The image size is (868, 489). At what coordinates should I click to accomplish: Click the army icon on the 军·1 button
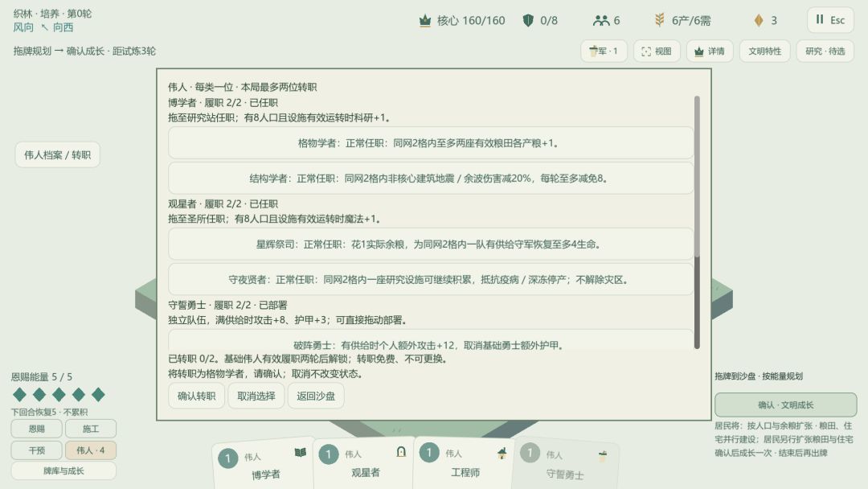click(593, 51)
